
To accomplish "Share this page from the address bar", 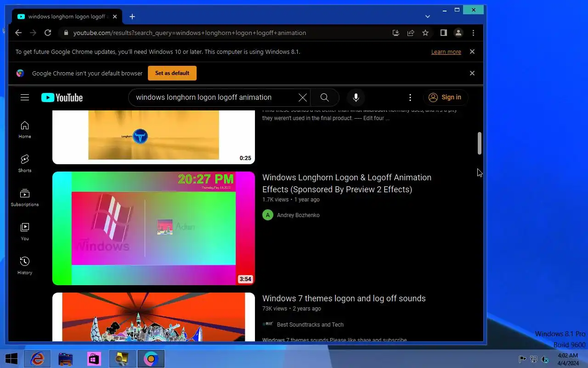I will coord(411,33).
